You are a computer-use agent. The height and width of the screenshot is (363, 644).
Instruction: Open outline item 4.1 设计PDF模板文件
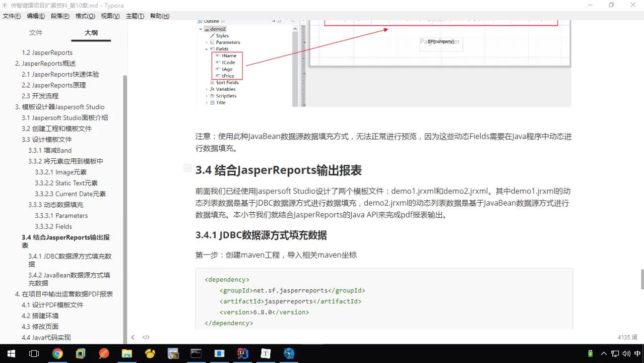pos(52,305)
